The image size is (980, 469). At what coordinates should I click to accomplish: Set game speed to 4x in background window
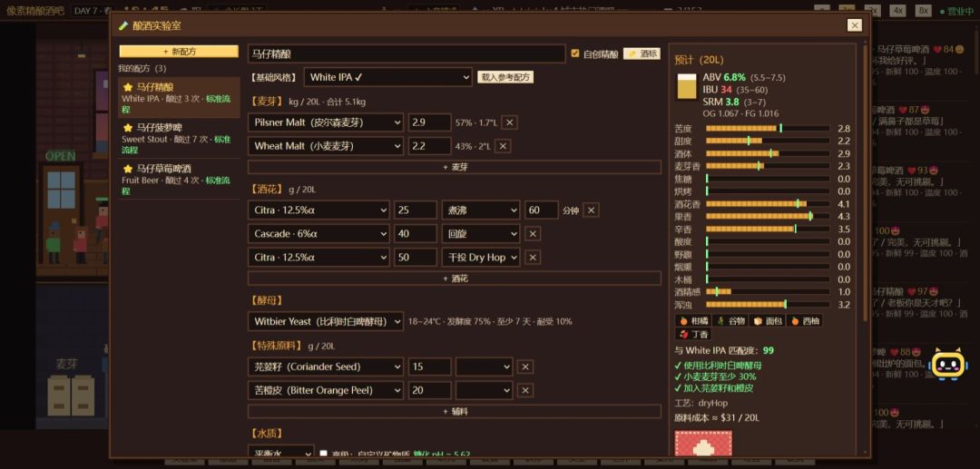(897, 11)
